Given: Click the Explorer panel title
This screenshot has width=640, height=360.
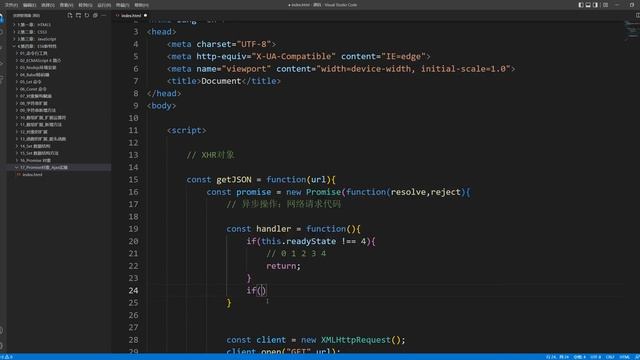Looking at the screenshot, I should point(27,16).
